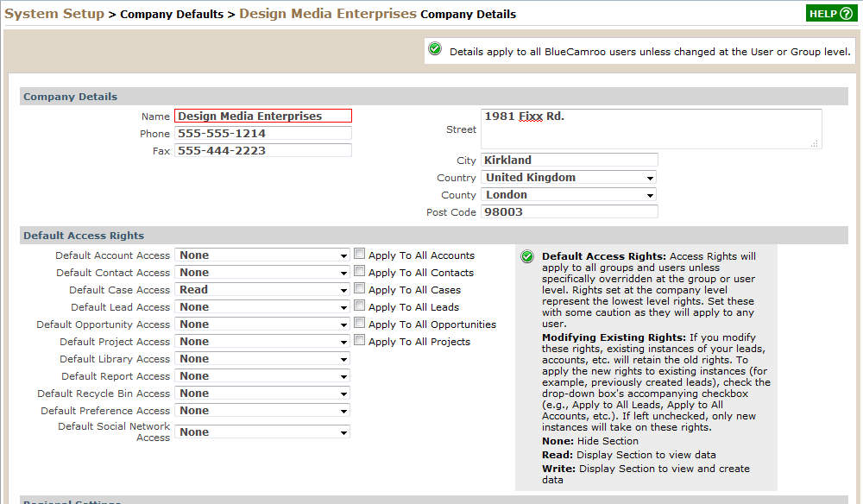Open the Default Opportunity Access dropdown
The image size is (863, 504).
pyautogui.click(x=262, y=324)
